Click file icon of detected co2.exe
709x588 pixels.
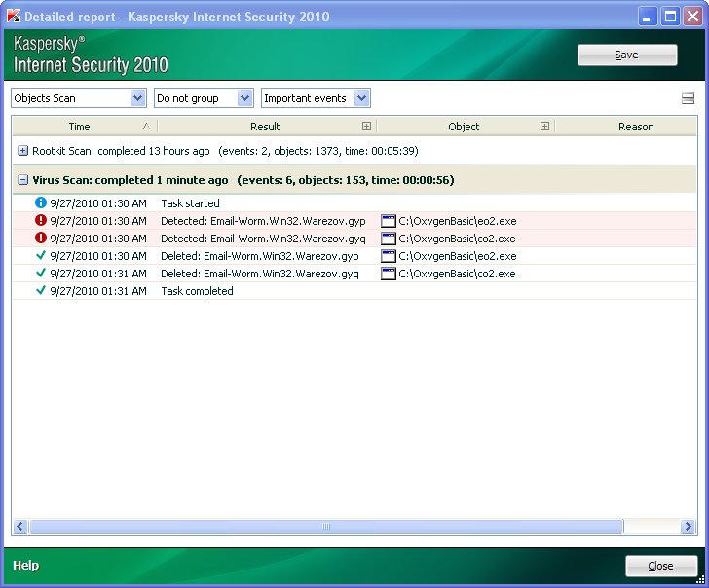388,239
